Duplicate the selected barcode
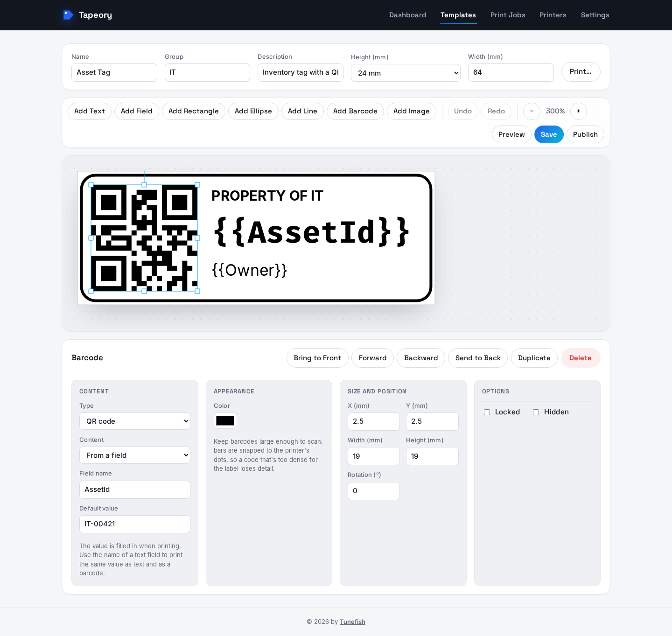The height and width of the screenshot is (636, 672). pyautogui.click(x=534, y=358)
